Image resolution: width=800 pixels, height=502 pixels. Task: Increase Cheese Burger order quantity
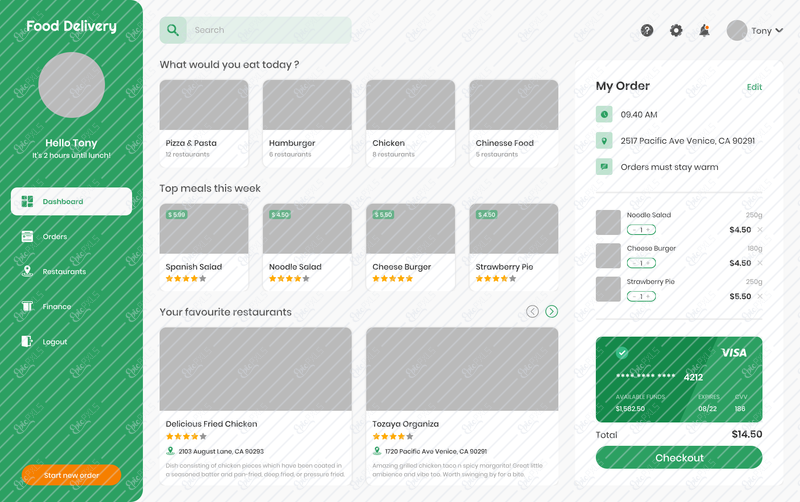pos(648,263)
